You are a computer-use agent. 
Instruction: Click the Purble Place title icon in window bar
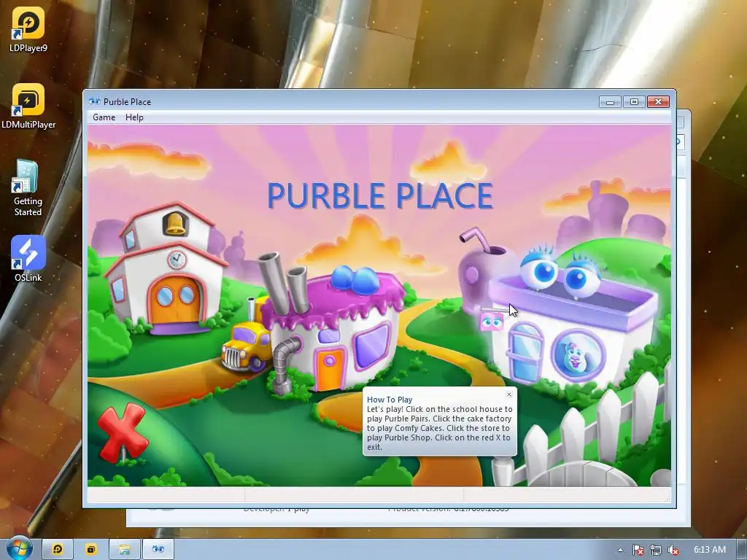tap(94, 101)
